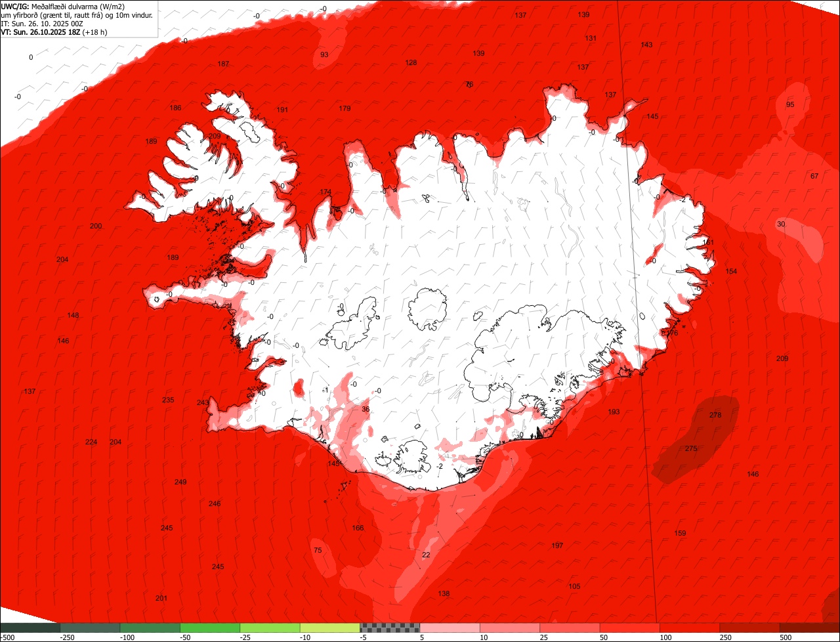The image size is (840, 642).
Task: Click the yellow-green swatch between -10 and -5
Action: click(330, 628)
